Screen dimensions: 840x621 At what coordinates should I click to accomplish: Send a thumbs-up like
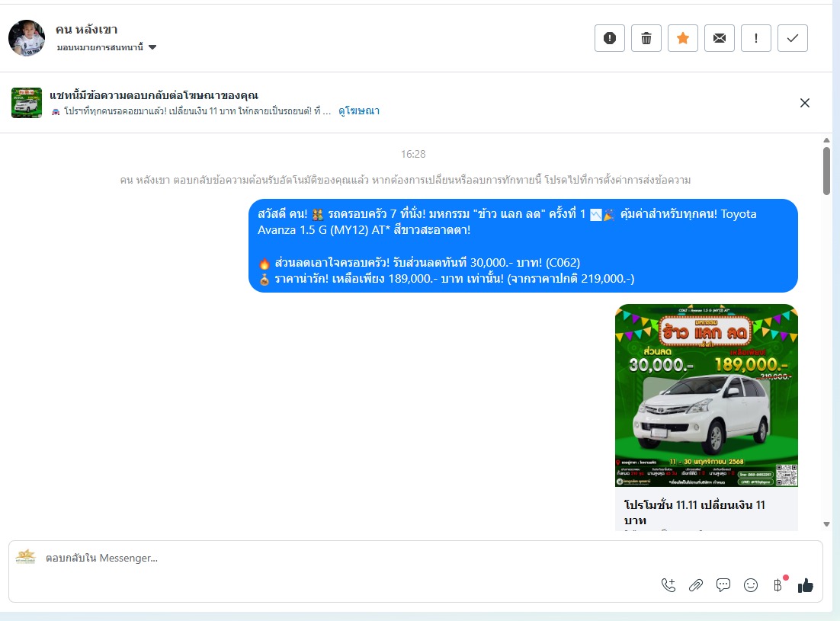pyautogui.click(x=805, y=586)
